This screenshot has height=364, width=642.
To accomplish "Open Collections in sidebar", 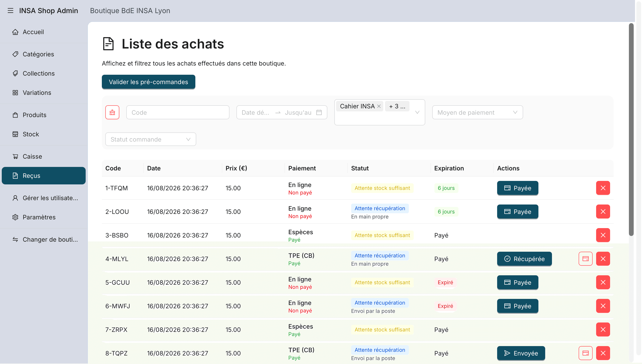I will tap(44, 73).
